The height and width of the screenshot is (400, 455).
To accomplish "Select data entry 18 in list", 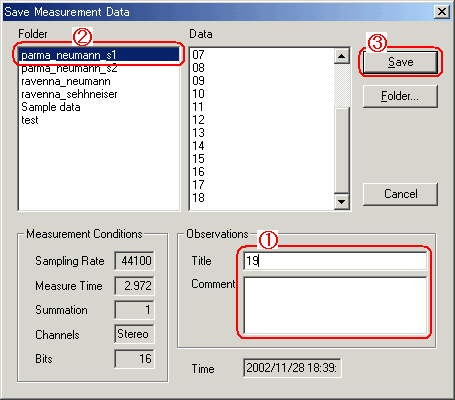I will click(x=262, y=198).
